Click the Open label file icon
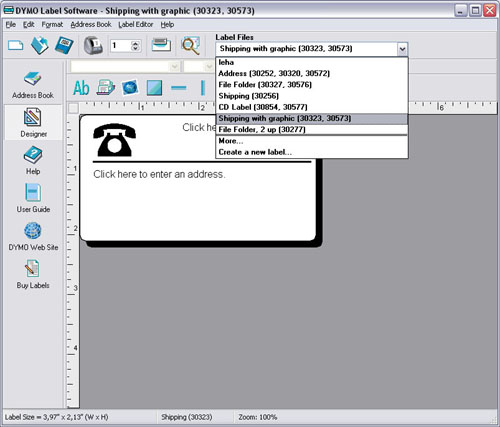 pyautogui.click(x=40, y=45)
